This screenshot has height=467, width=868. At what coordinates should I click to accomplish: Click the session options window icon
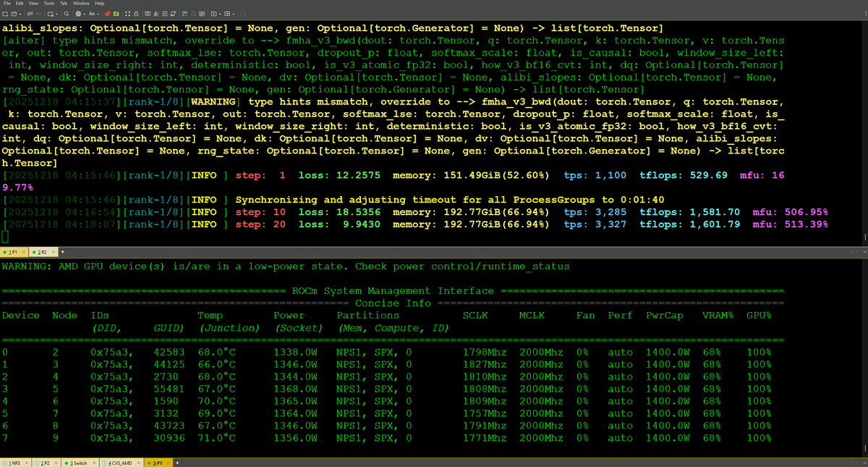pos(50,14)
